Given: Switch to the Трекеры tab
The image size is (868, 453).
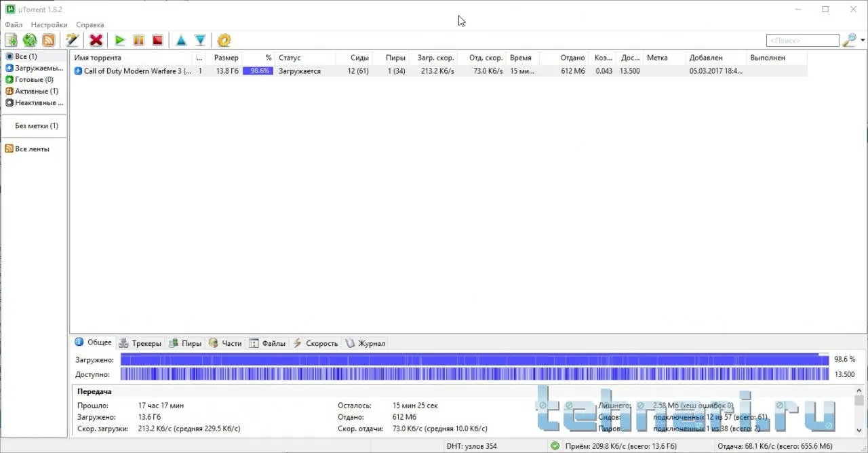Looking at the screenshot, I should coord(140,343).
